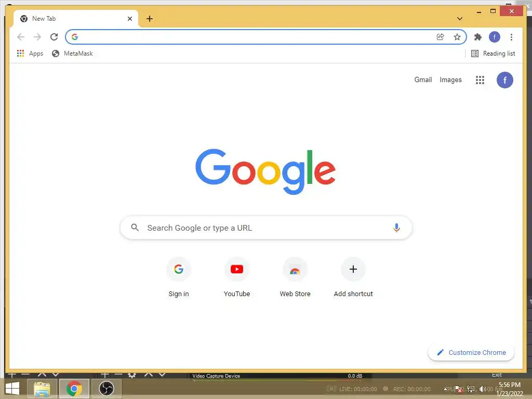
Task: Bookmark this tab with the star icon
Action: (457, 37)
